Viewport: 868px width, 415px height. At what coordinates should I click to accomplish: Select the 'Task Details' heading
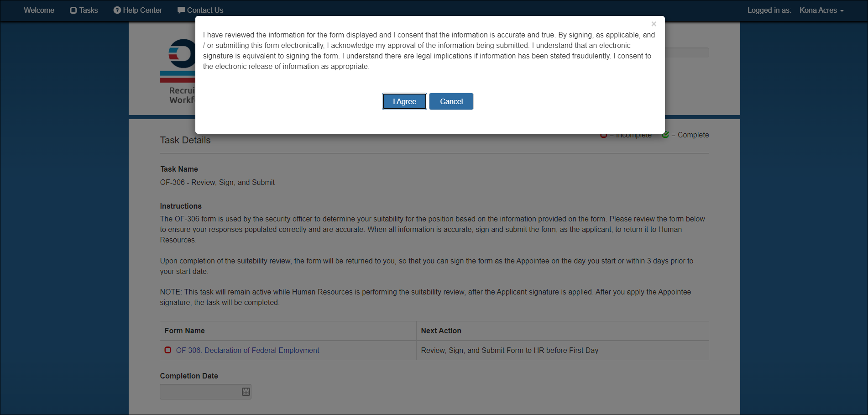pyautogui.click(x=185, y=140)
